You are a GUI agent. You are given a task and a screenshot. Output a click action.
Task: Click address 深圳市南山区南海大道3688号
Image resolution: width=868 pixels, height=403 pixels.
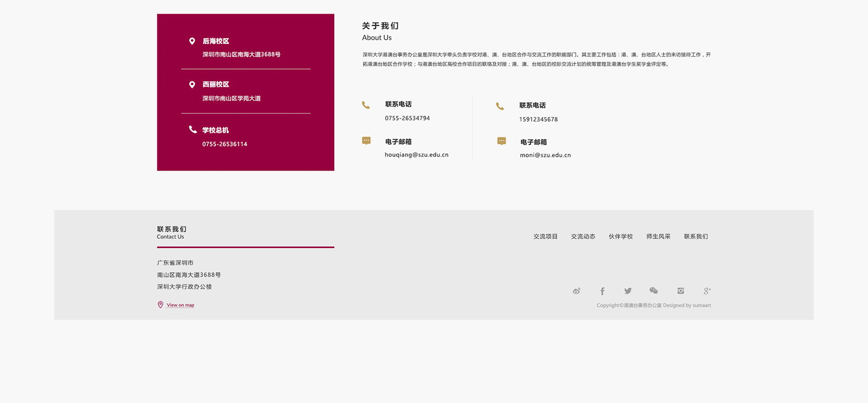(x=241, y=54)
